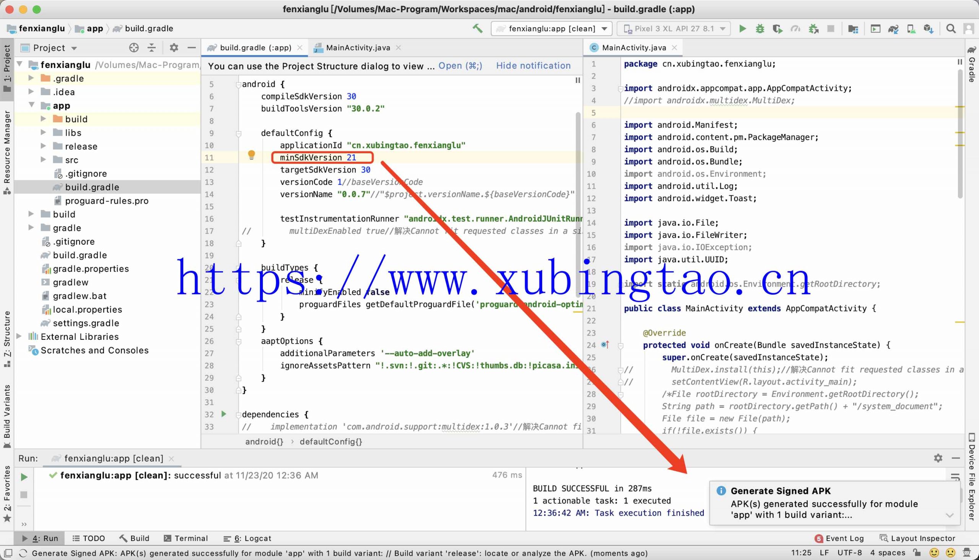Image resolution: width=979 pixels, height=560 pixels.
Task: Collapse the app module folder
Action: 31,105
